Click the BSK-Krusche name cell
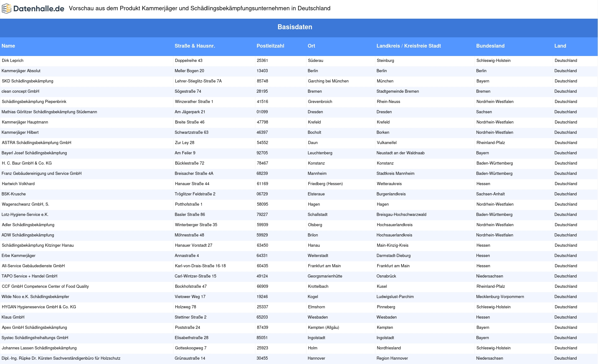598x364 pixels. (14, 194)
